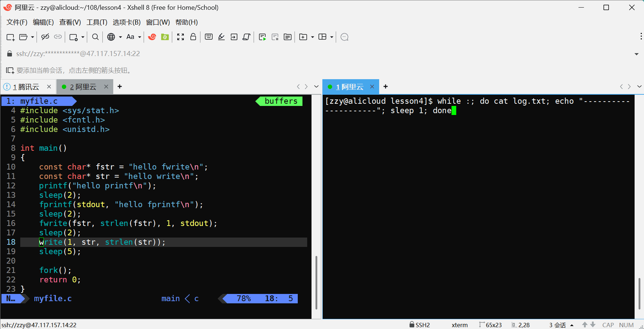Click the Reconnect chain-link icon
This screenshot has width=644, height=329.
click(58, 37)
